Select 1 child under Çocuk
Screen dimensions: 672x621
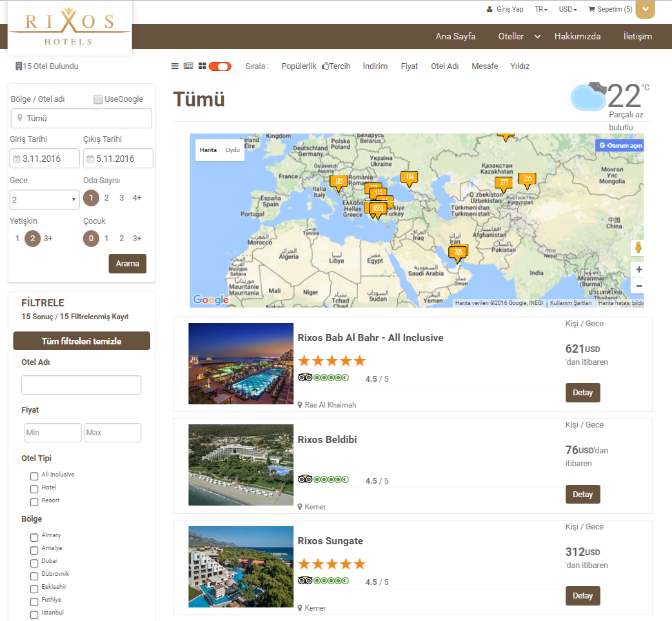point(106,239)
